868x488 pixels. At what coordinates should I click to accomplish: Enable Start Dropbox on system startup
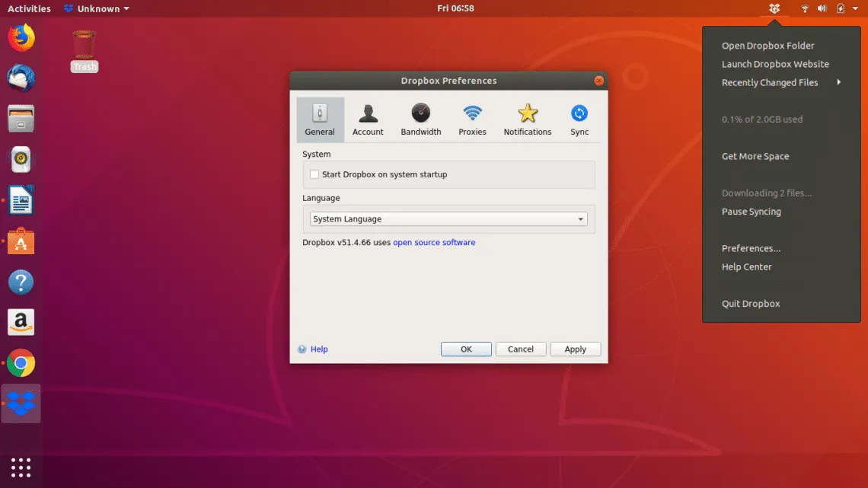click(x=314, y=174)
